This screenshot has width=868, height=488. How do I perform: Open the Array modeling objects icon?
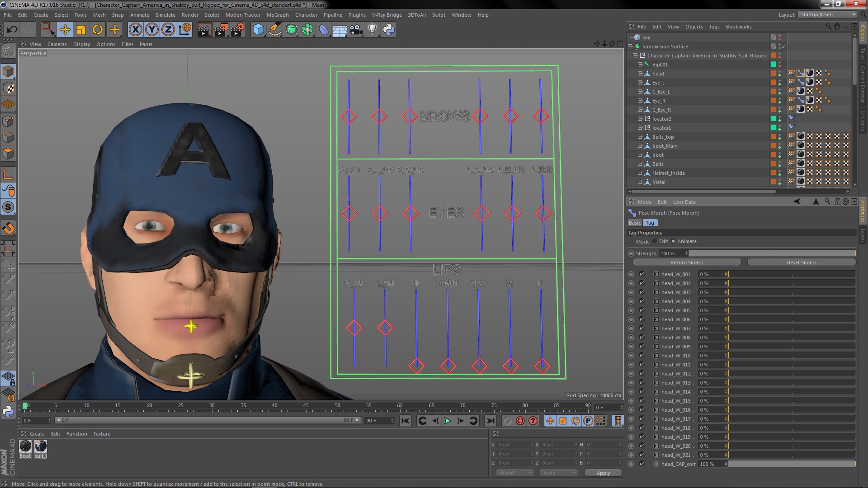coord(307,30)
